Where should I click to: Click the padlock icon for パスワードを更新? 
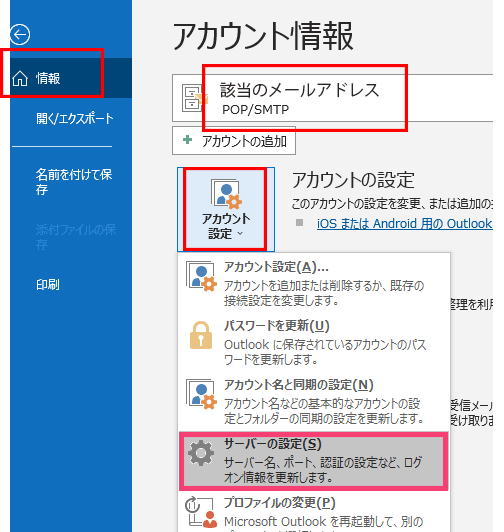tap(201, 335)
